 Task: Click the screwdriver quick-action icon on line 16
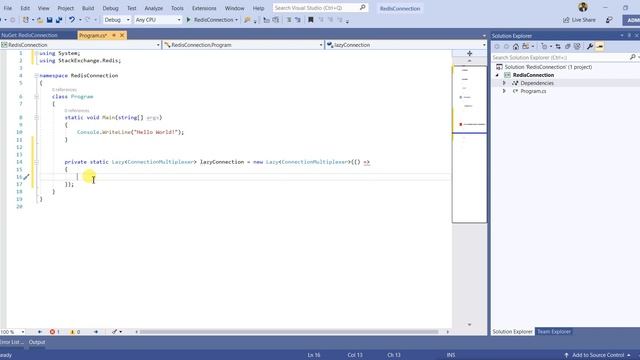click(26, 177)
